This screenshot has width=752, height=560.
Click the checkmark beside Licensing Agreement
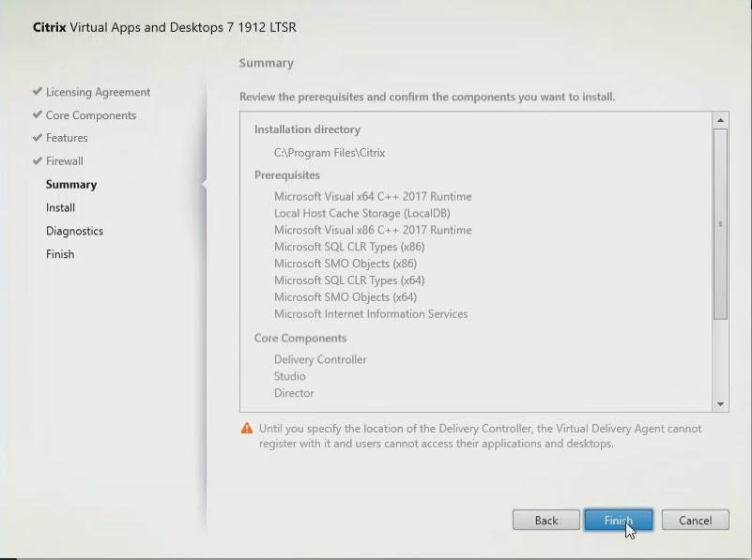point(38,91)
